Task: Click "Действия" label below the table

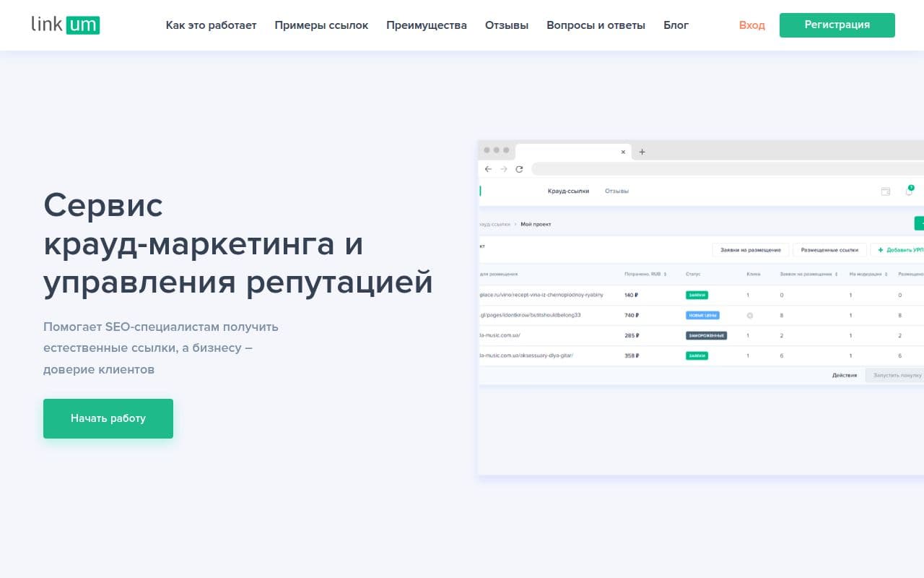Action: tap(844, 376)
